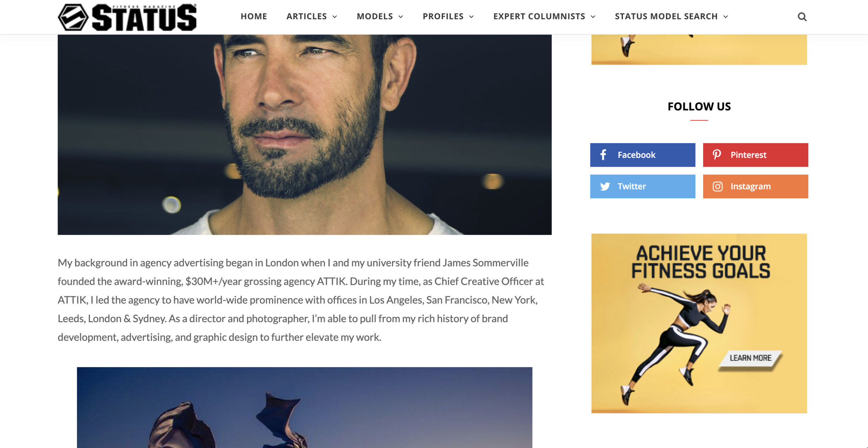Image resolution: width=868 pixels, height=448 pixels.
Task: Expand the Models dropdown chevron
Action: pos(401,17)
